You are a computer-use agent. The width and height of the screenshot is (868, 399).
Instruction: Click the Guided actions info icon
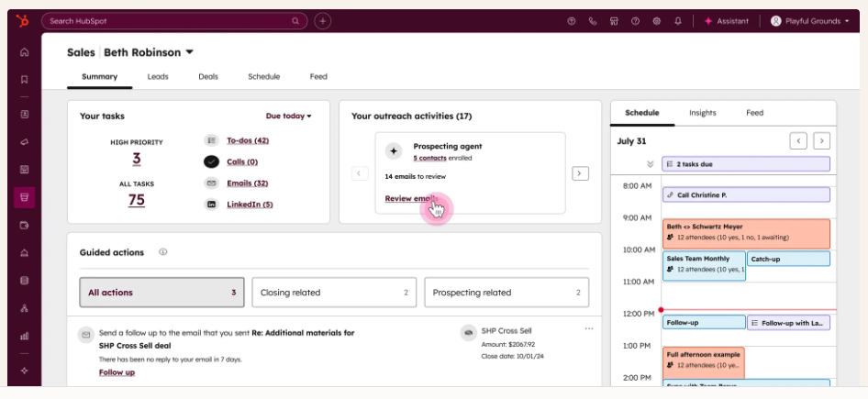pyautogui.click(x=162, y=252)
